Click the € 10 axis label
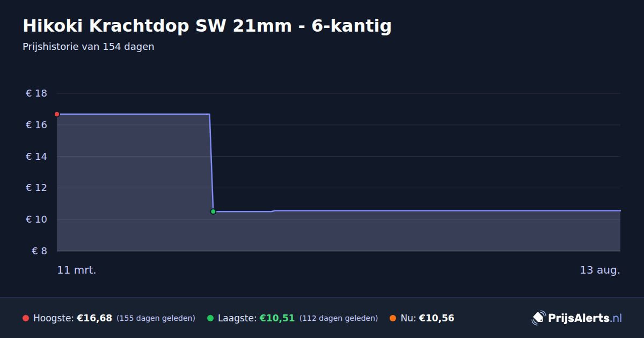 [x=36, y=219]
